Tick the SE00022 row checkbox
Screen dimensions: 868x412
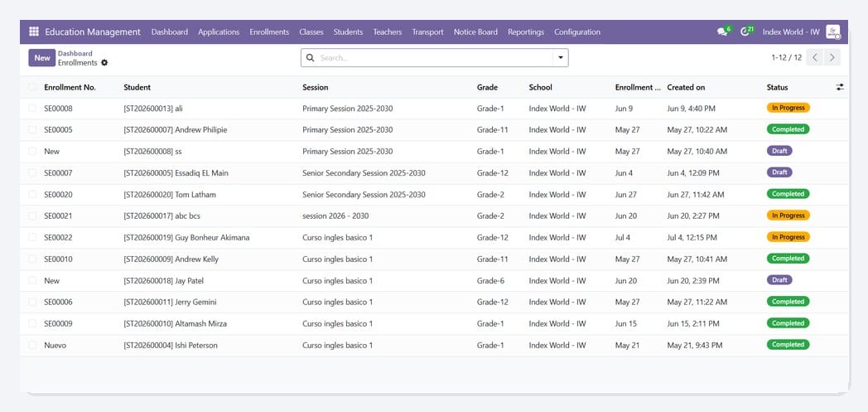click(x=32, y=238)
